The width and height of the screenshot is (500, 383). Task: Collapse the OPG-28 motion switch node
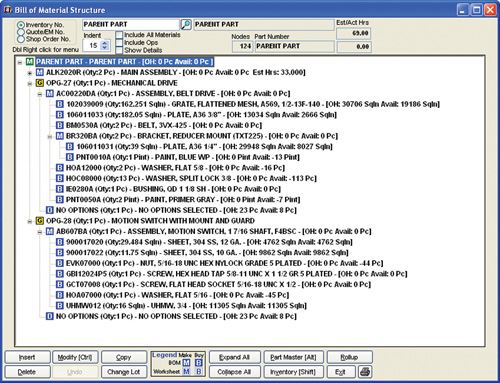pyautogui.click(x=30, y=221)
